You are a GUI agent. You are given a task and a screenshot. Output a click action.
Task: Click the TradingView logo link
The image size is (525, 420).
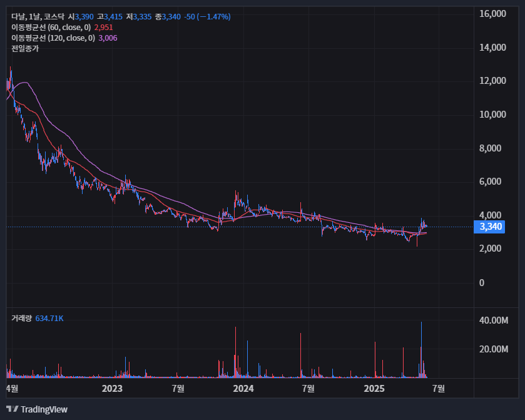click(37, 409)
